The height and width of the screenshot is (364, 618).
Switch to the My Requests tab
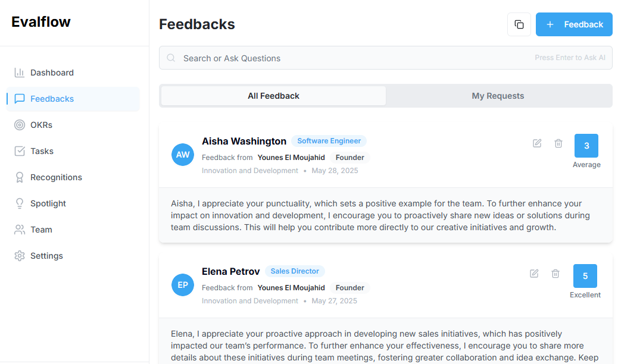498,96
